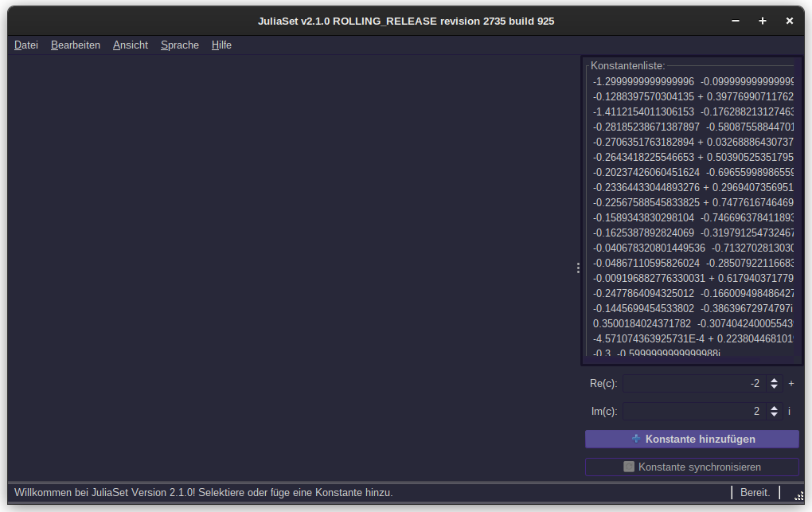This screenshot has height=512, width=812.
Task: Open the Sprache menu
Action: click(179, 45)
